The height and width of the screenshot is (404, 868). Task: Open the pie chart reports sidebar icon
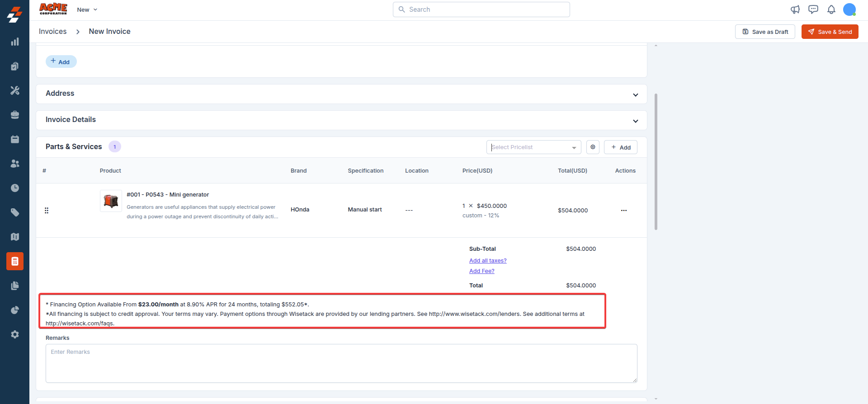coord(15,310)
